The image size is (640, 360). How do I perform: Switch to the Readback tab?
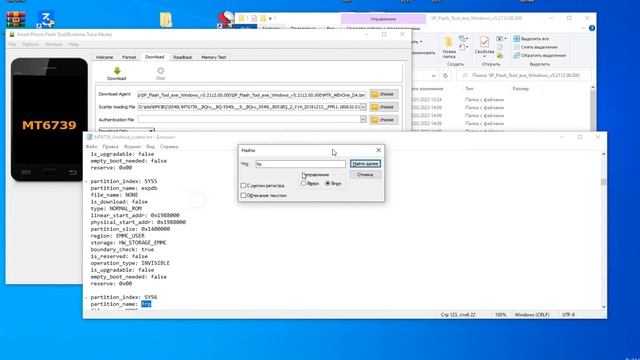(x=182, y=57)
